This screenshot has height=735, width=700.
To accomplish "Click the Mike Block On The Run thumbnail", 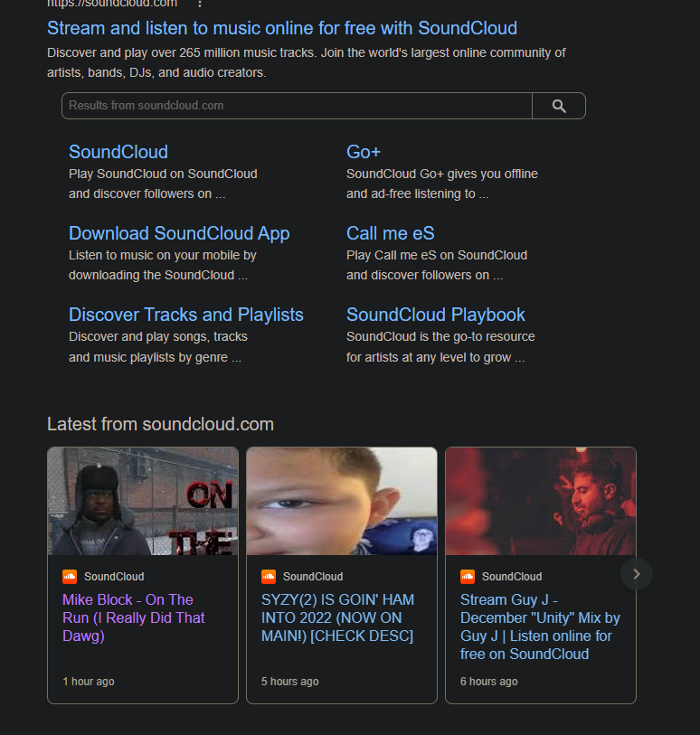I will 143,501.
